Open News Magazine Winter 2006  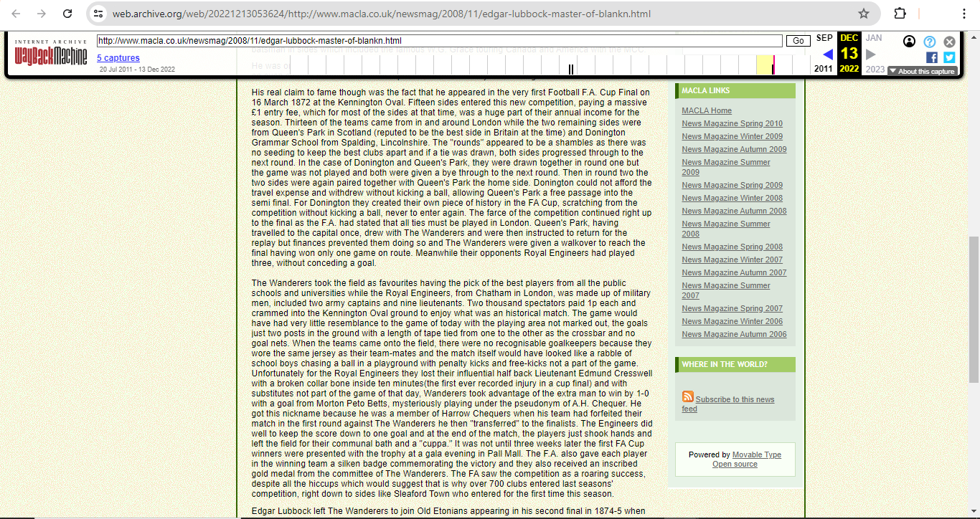click(732, 321)
